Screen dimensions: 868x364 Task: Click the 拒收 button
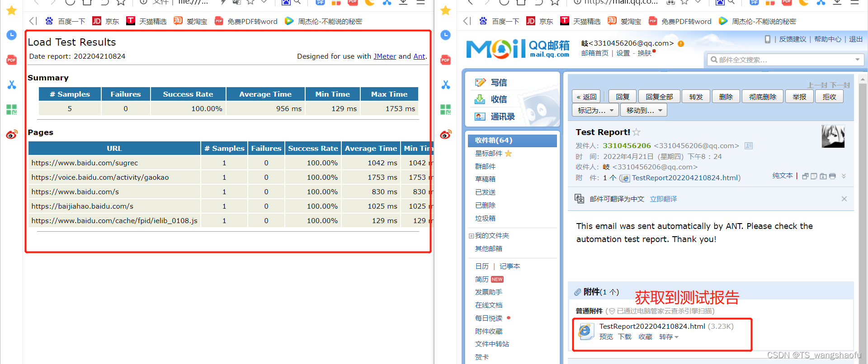point(829,97)
